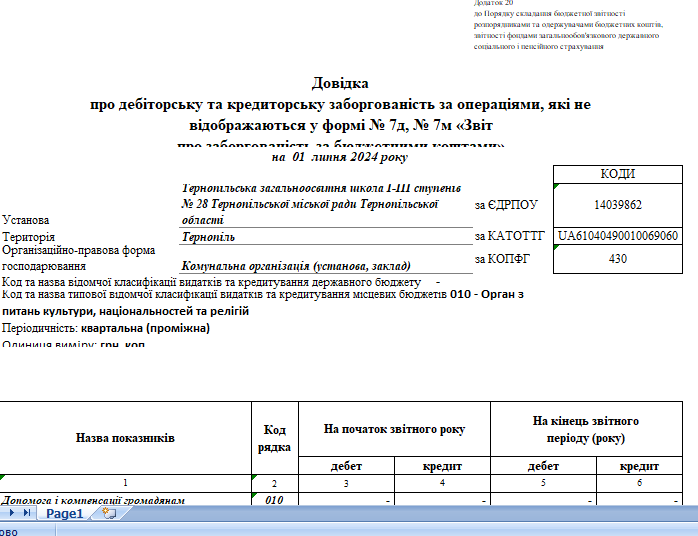Click the line 'соціального і пенсійного страхування'
Viewport: 698px width, 536px height.
[539, 47]
